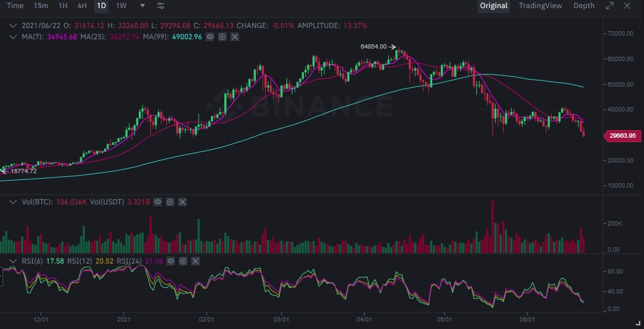The image size is (644, 329).
Task: Toggle Volume indicator visibility
Action: (158, 202)
